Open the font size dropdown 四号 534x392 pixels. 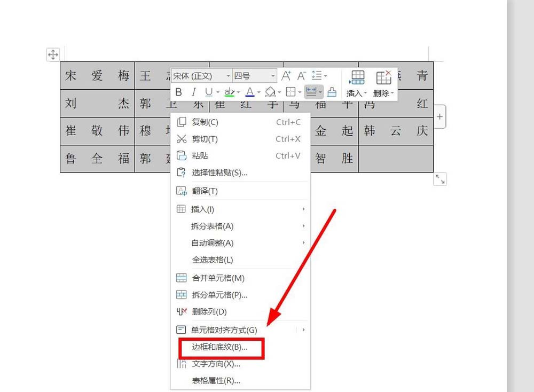tap(254, 76)
